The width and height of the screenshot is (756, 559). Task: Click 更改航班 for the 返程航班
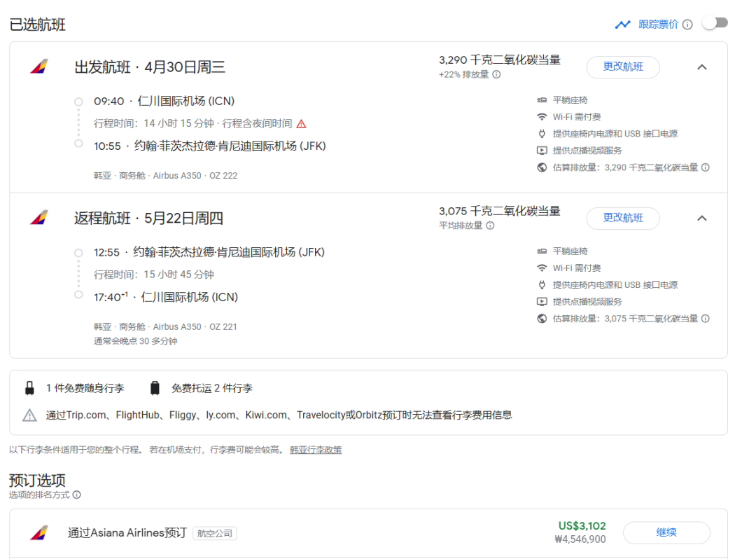tap(623, 218)
